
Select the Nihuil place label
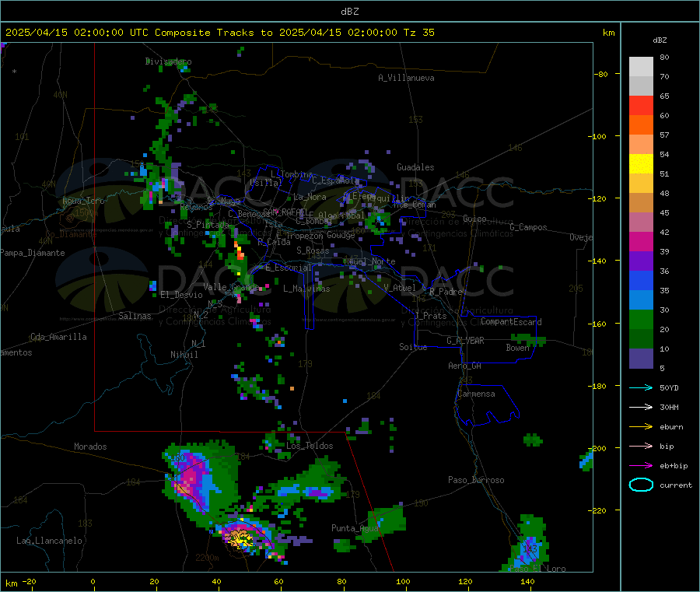(x=184, y=355)
